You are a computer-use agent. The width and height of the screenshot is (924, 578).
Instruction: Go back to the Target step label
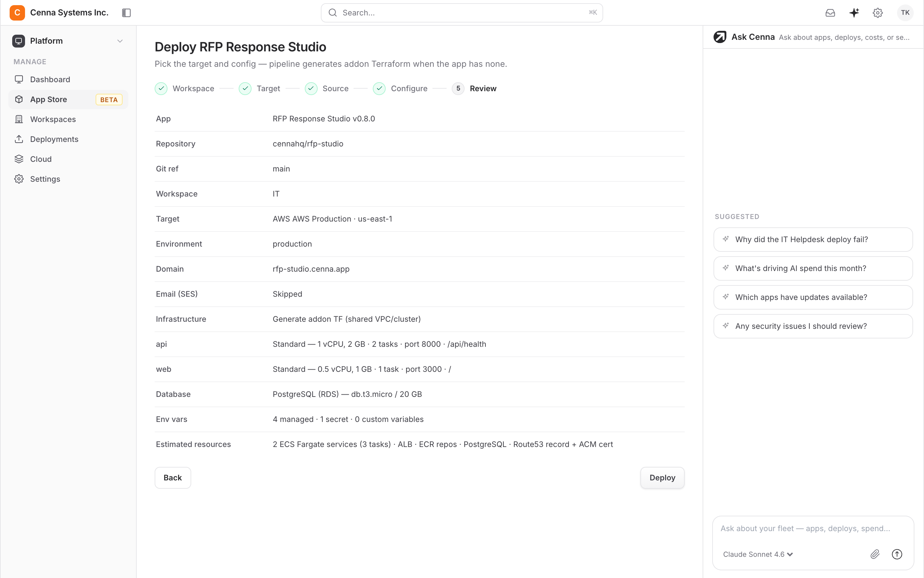click(268, 88)
